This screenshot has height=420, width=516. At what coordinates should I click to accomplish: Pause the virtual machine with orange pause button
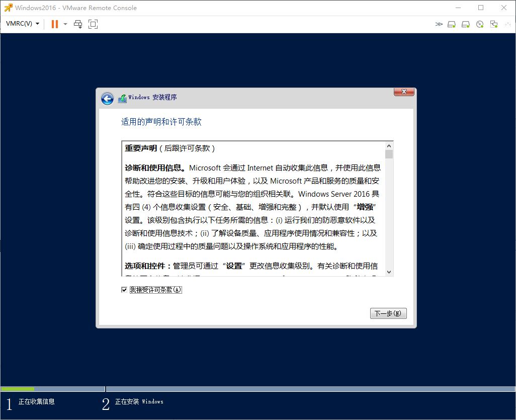[x=55, y=24]
